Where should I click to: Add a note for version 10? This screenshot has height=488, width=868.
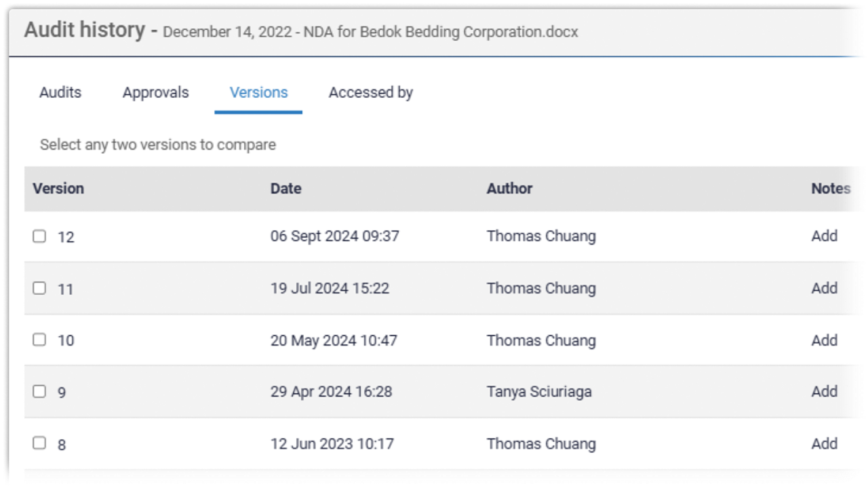click(x=824, y=340)
